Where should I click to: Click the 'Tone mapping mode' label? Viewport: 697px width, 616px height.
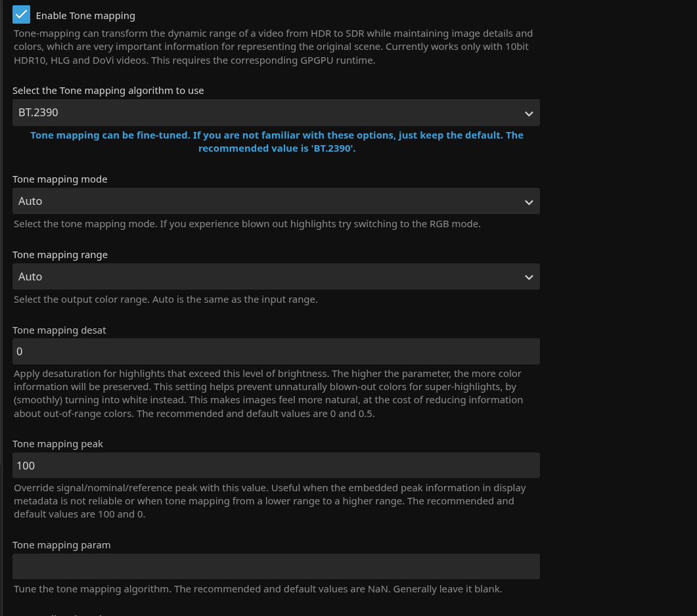point(60,179)
